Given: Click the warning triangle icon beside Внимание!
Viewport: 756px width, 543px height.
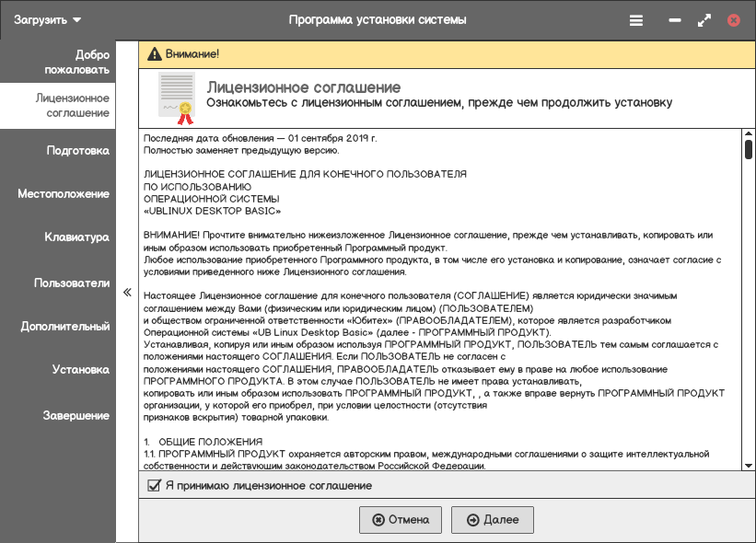Looking at the screenshot, I should (x=155, y=54).
